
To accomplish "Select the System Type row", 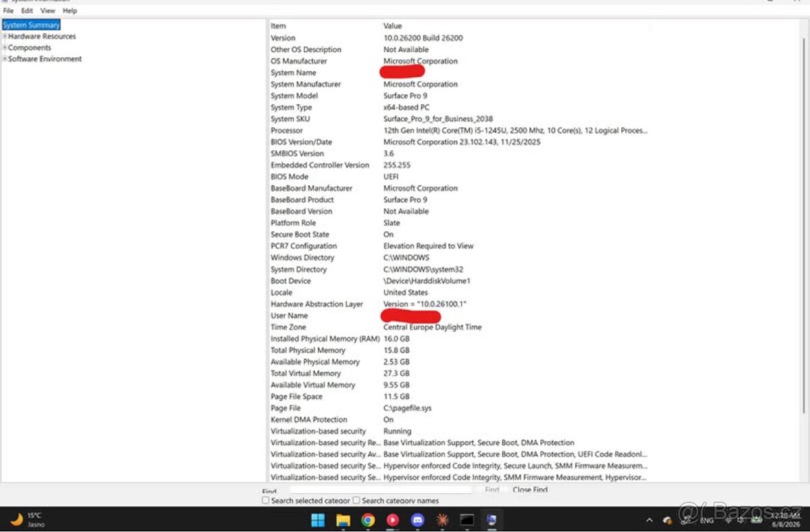I will point(459,107).
